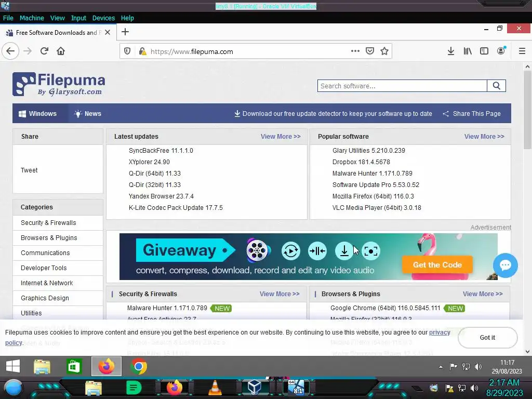Open VirtualBox cube icon in host taskbar
This screenshot has width=532, height=399.
click(254, 388)
